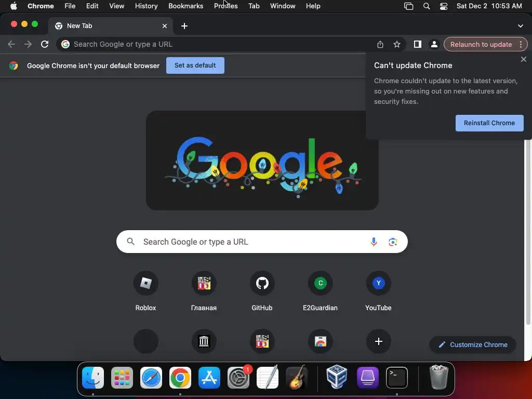
Task: Click the Google holiday doodle
Action: pos(262,161)
